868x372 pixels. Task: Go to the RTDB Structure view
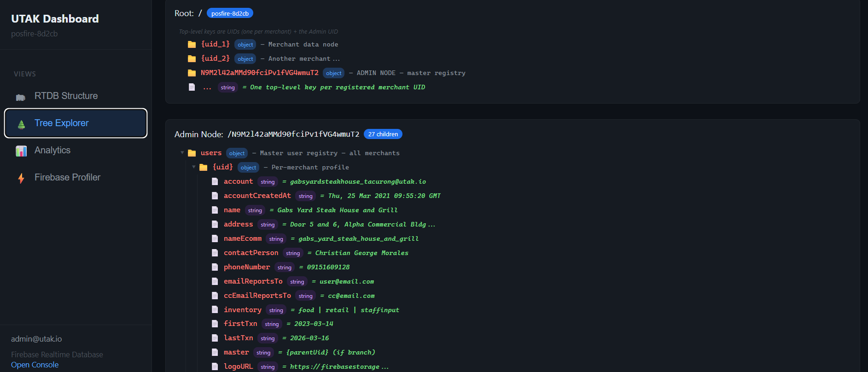pyautogui.click(x=66, y=96)
